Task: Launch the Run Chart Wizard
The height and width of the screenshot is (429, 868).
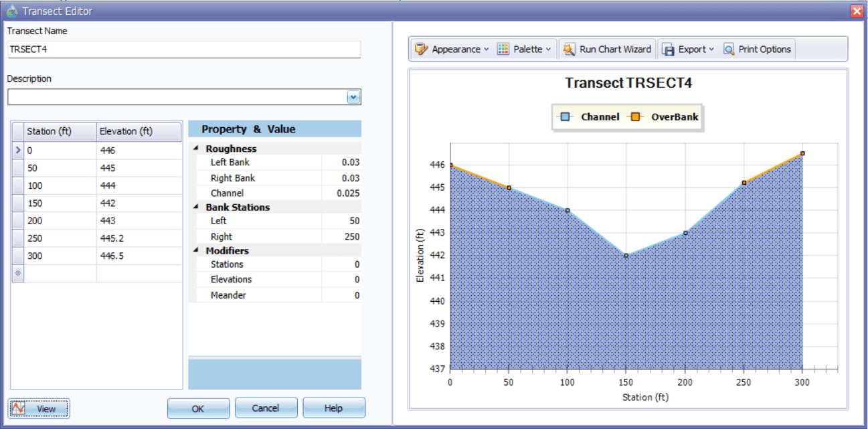Action: tap(607, 48)
